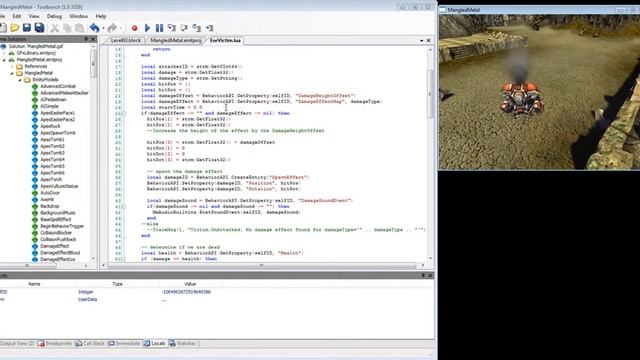
Task: Click the Copy toolbar icon
Action: tap(67, 28)
